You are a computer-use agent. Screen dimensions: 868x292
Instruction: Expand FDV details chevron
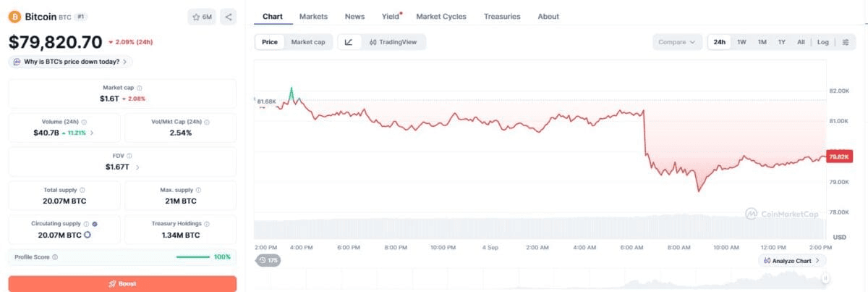tap(137, 167)
